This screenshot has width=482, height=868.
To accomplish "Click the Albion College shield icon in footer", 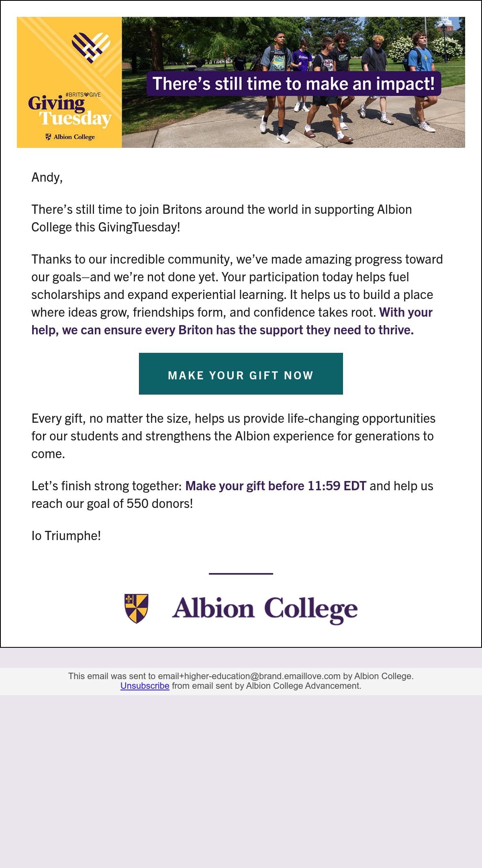I will point(137,608).
